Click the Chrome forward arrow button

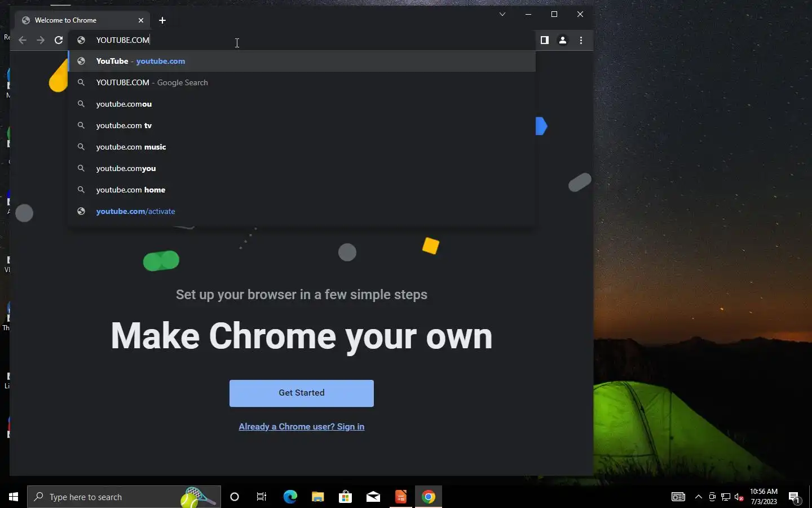tap(41, 40)
